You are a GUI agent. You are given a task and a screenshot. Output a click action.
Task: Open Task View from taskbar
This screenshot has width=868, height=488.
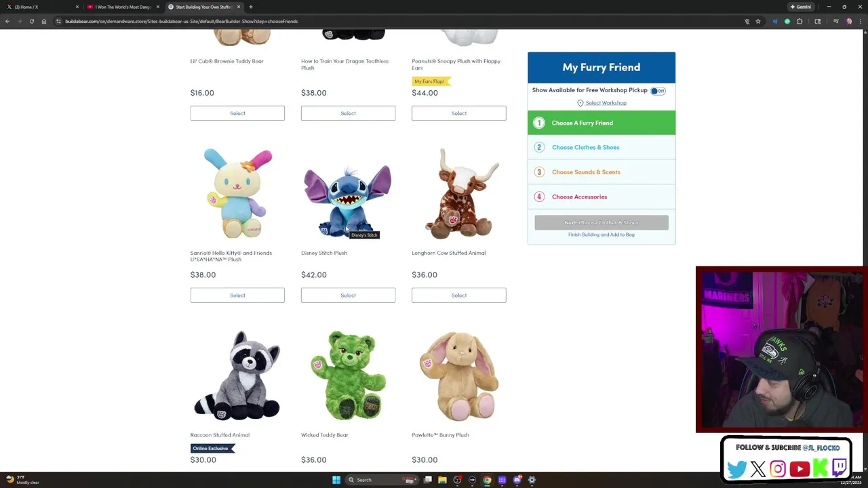(x=428, y=480)
